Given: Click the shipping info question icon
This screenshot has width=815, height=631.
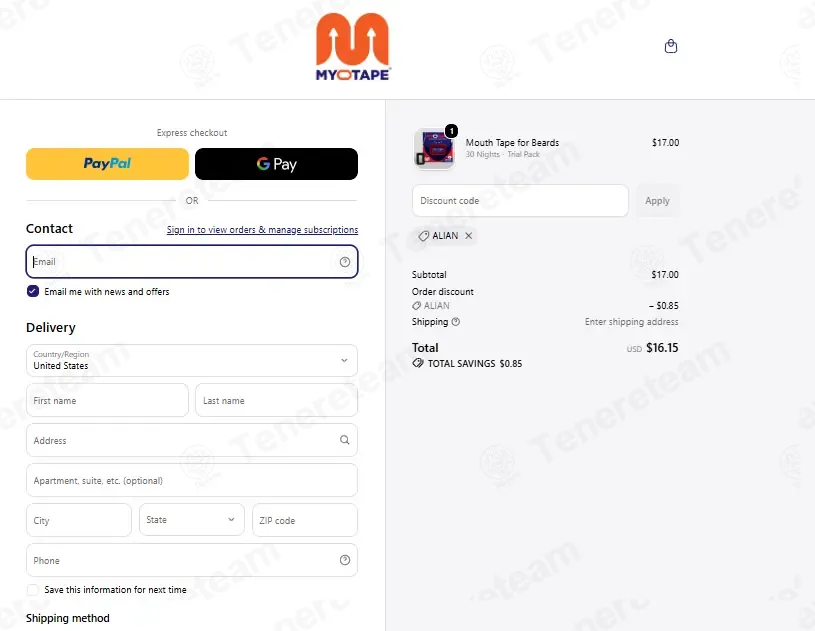Looking at the screenshot, I should [x=456, y=322].
